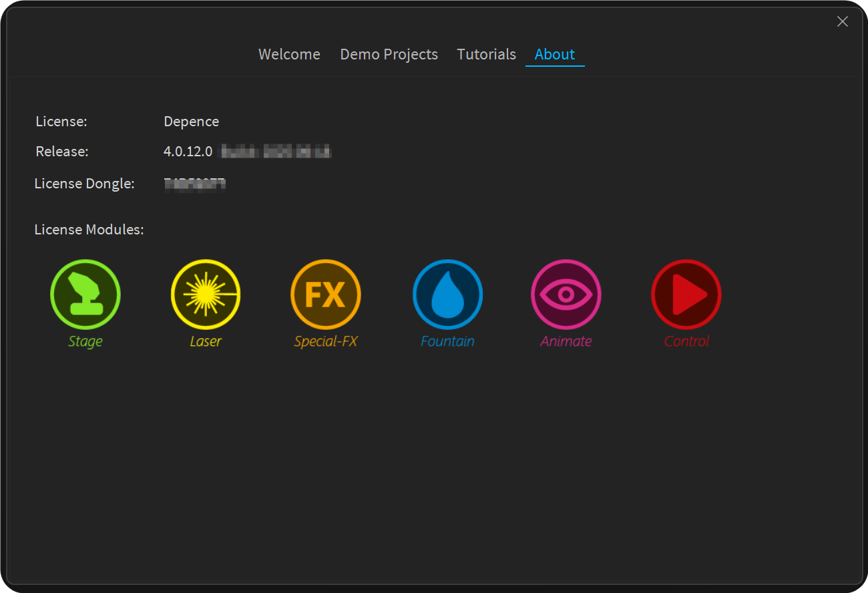Click the Depence license name value
Viewport: 868px width, 593px height.
(x=191, y=122)
